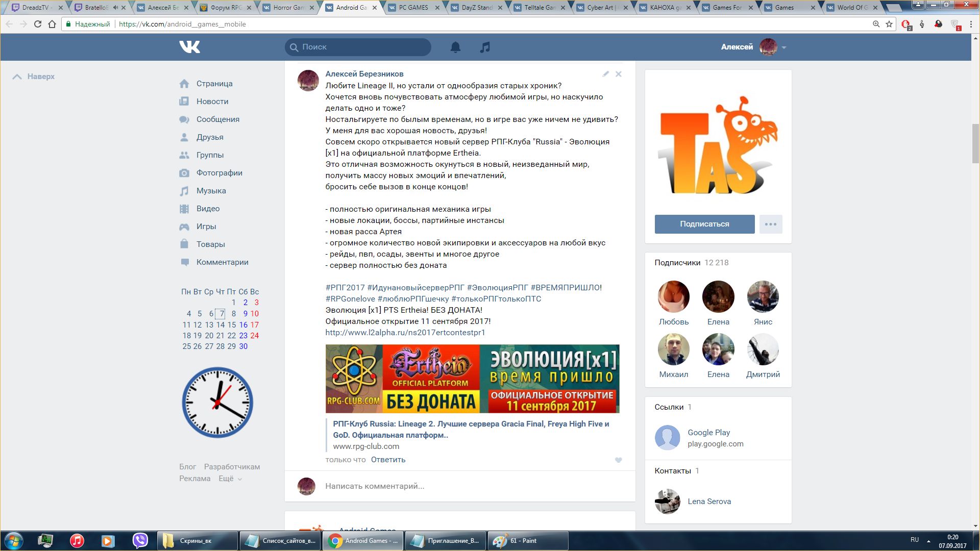Click the Chrome address bar URL
The image size is (980, 551).
[182, 24]
